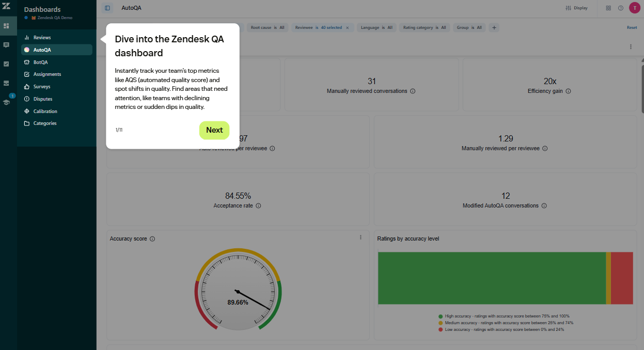The height and width of the screenshot is (350, 644).
Task: Open Assignments in the Dashboards sidebar
Action: [57, 74]
